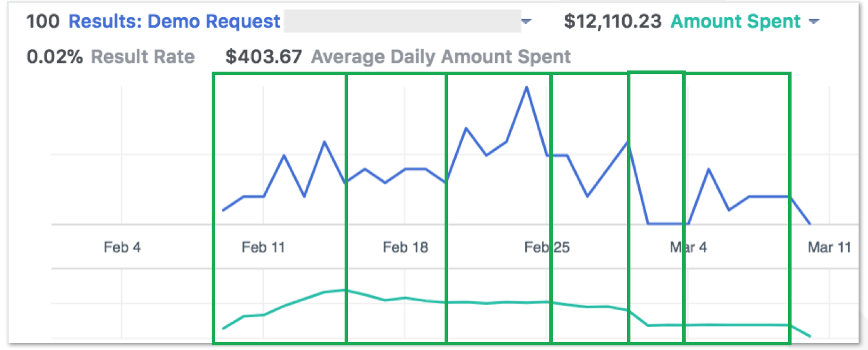Image resolution: width=868 pixels, height=350 pixels.
Task: Choose the Feb 25 axis date
Action: click(547, 247)
